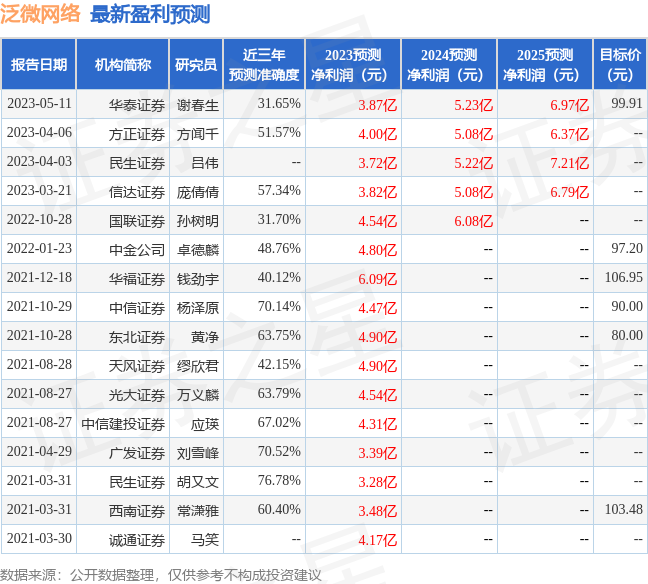
Task: Click researcher 卓德麟
Action: [x=198, y=250]
